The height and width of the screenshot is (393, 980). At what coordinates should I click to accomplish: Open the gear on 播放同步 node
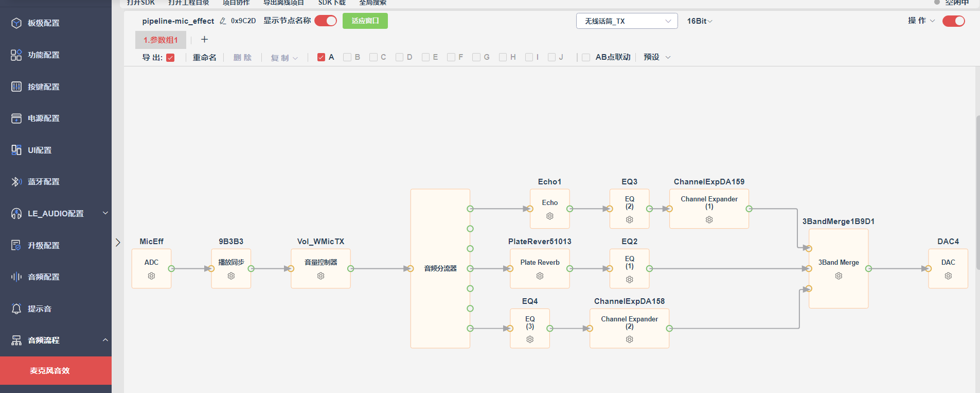[x=231, y=276]
